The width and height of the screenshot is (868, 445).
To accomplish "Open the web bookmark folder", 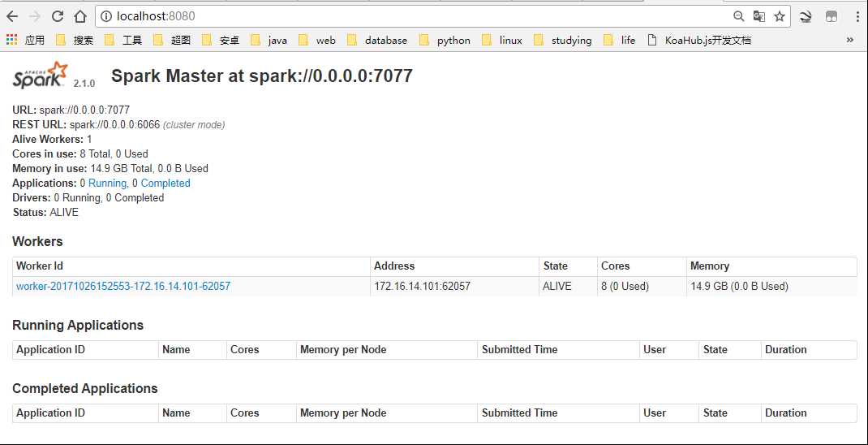I will (x=317, y=40).
